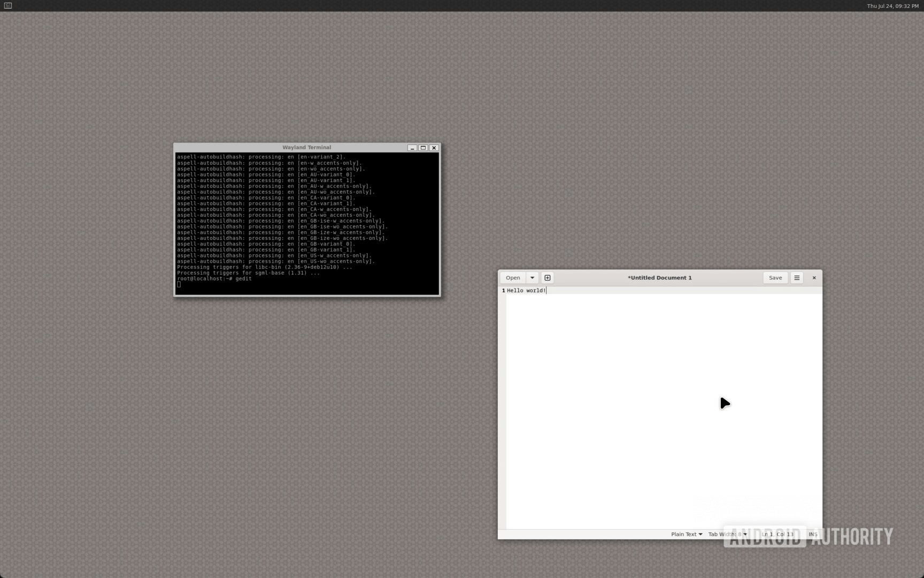Open the Plain Text language dropdown
The image size is (924, 578).
(x=687, y=534)
